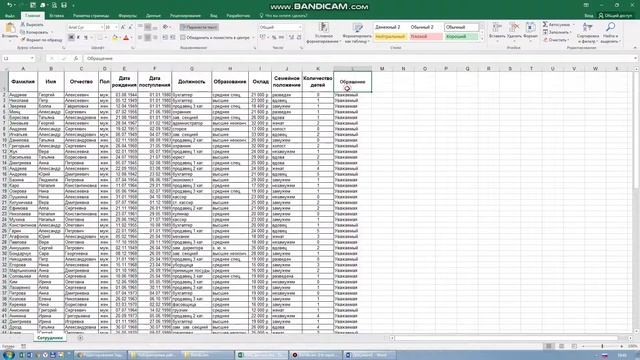Apply the Нейтральный yellow cell style
Screen dimensions: 640x360
click(390, 37)
